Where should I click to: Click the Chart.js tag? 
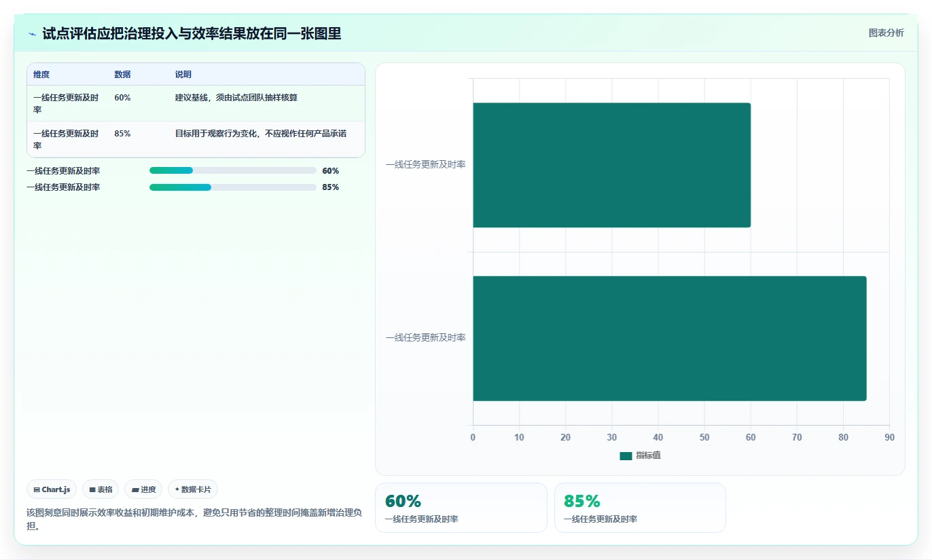tap(52, 489)
